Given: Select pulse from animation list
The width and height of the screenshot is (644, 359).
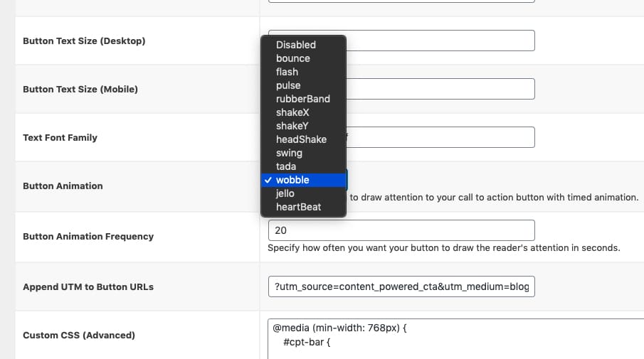Looking at the screenshot, I should coord(304,85).
